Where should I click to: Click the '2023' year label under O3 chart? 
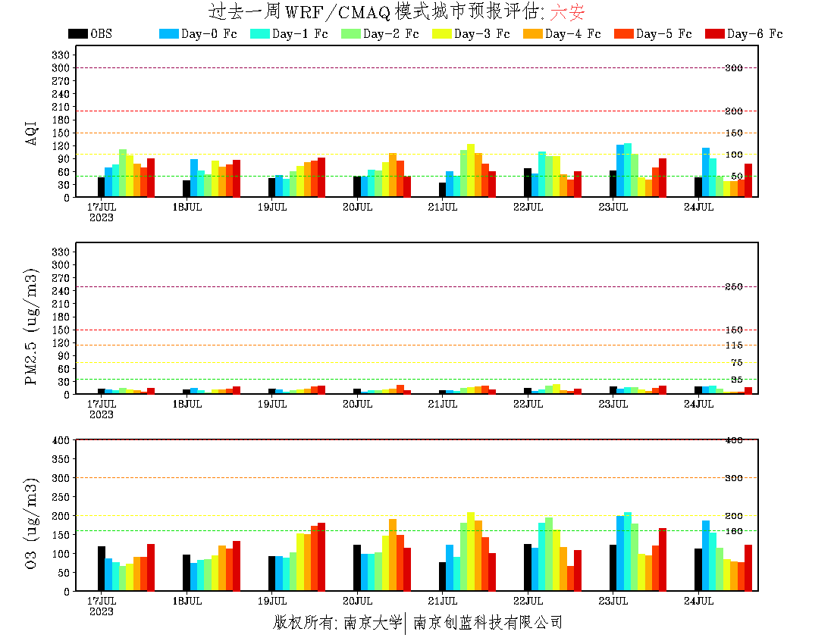click(101, 611)
